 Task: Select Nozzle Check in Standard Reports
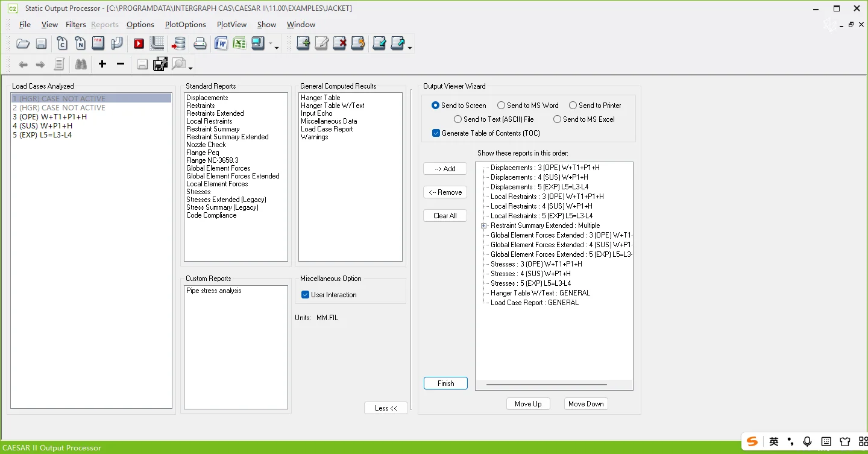[x=206, y=145]
